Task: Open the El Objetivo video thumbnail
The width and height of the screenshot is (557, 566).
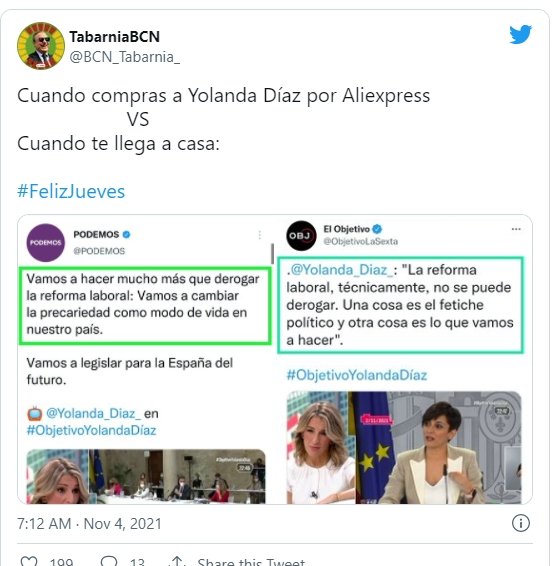Action: tap(404, 448)
